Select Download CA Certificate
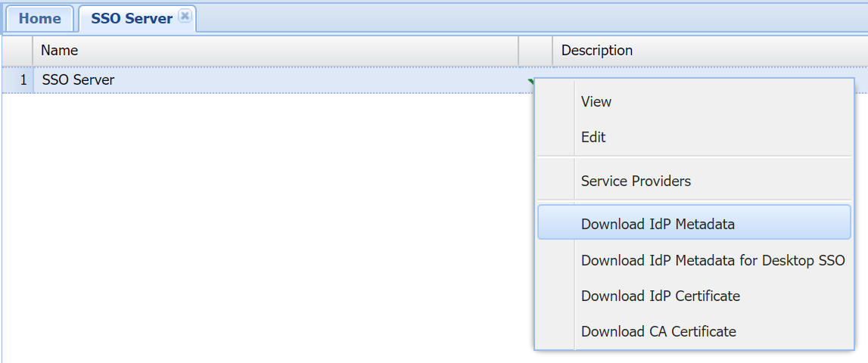 [x=658, y=331]
